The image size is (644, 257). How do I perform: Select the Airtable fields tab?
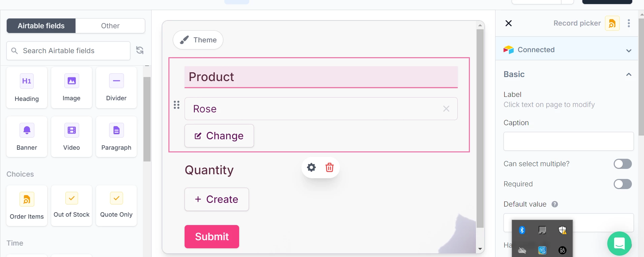pyautogui.click(x=41, y=26)
